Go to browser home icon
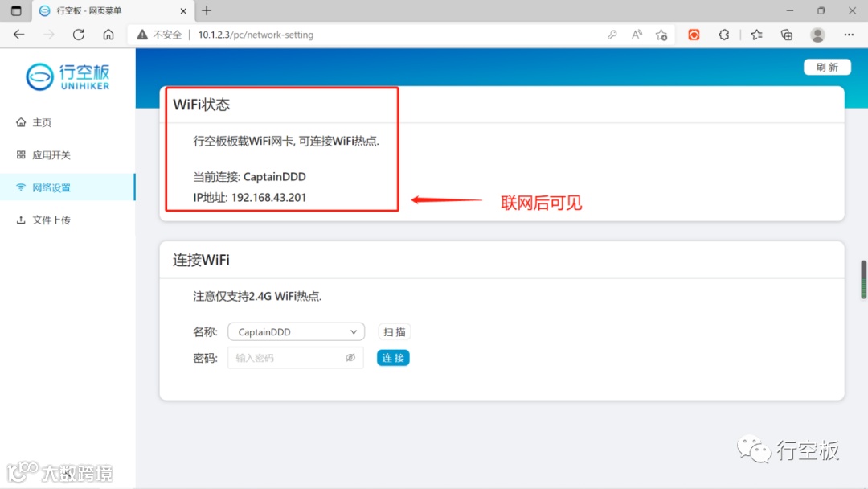Viewport: 868px width, 489px height. [108, 35]
